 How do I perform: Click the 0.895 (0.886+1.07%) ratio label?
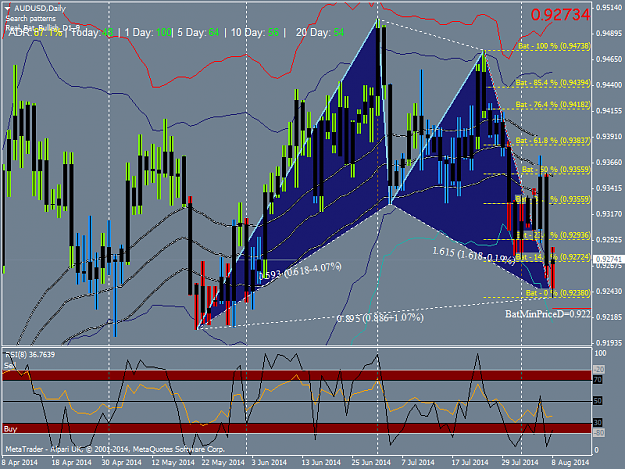pos(380,318)
